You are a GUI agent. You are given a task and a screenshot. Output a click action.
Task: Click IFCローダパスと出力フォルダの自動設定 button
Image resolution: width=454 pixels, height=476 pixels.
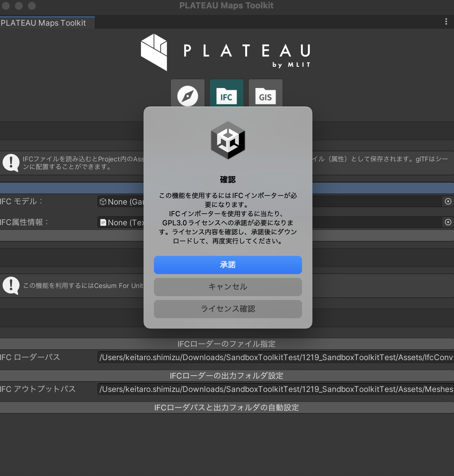227,407
